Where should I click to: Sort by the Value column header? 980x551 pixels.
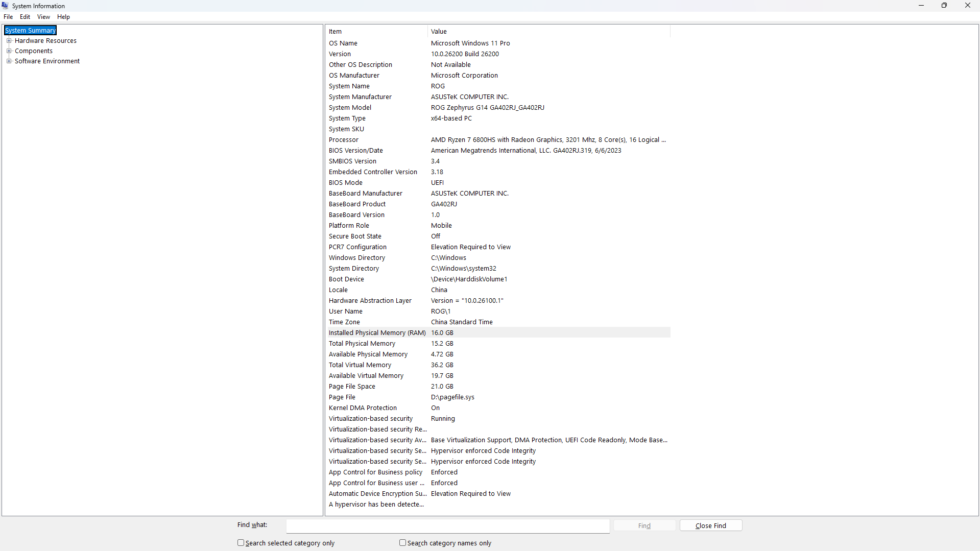click(x=548, y=32)
